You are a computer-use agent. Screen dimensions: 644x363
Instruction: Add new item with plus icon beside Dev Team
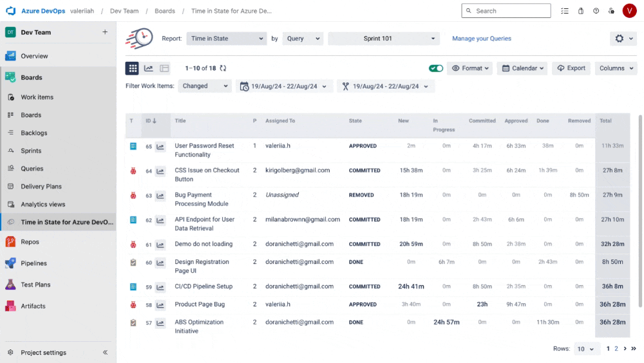pos(105,32)
